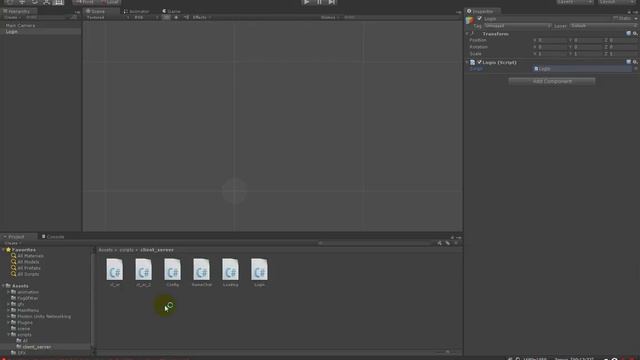Click the game object icon in the Inspector
Image resolution: width=640 pixels, height=360 pixels.
pos(470,20)
